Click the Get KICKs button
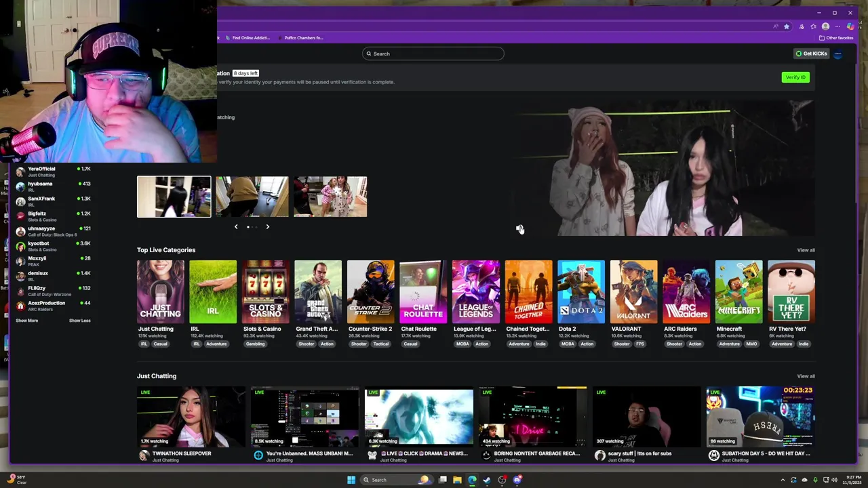 click(811, 54)
